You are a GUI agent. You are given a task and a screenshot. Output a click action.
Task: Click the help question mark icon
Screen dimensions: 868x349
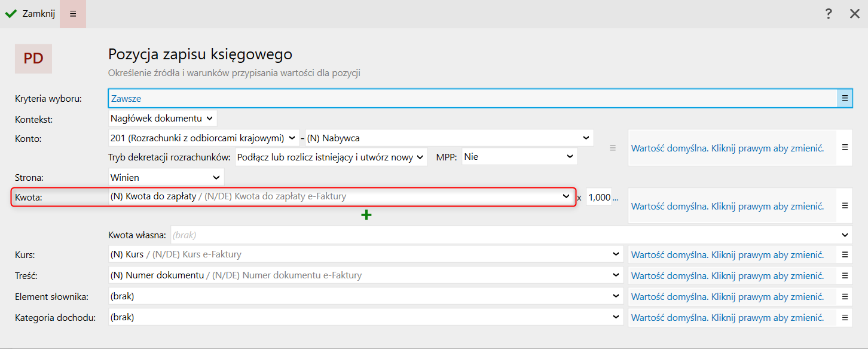pos(829,14)
